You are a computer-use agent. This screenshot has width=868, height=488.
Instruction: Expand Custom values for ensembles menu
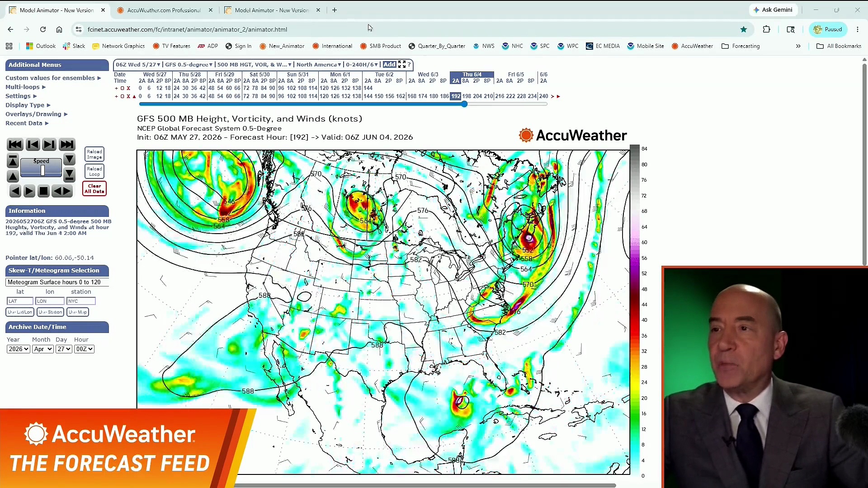click(x=53, y=78)
